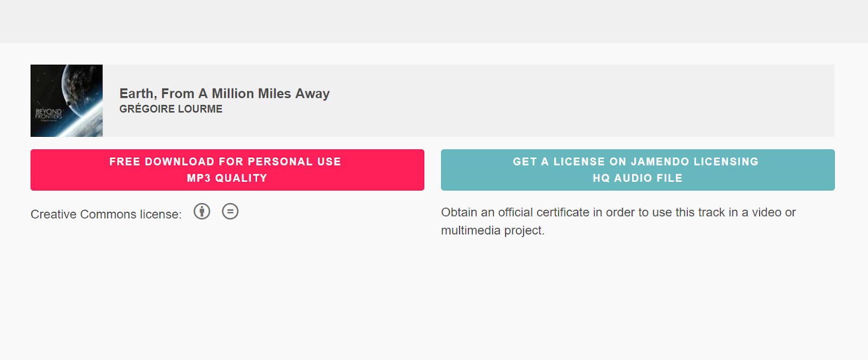Click the Obtain an official certificate description line
The height and width of the screenshot is (360, 868).
(618, 212)
